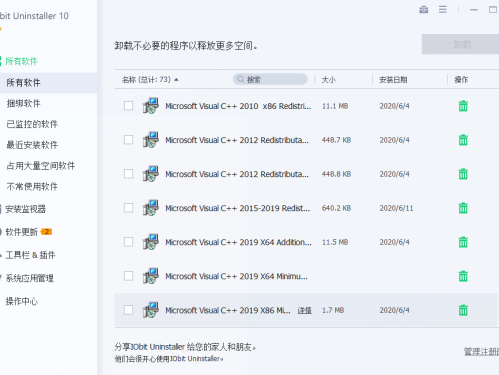499x375 pixels.
Task: Click the Visual C++ 2010 x86 program icon
Action: (151, 106)
